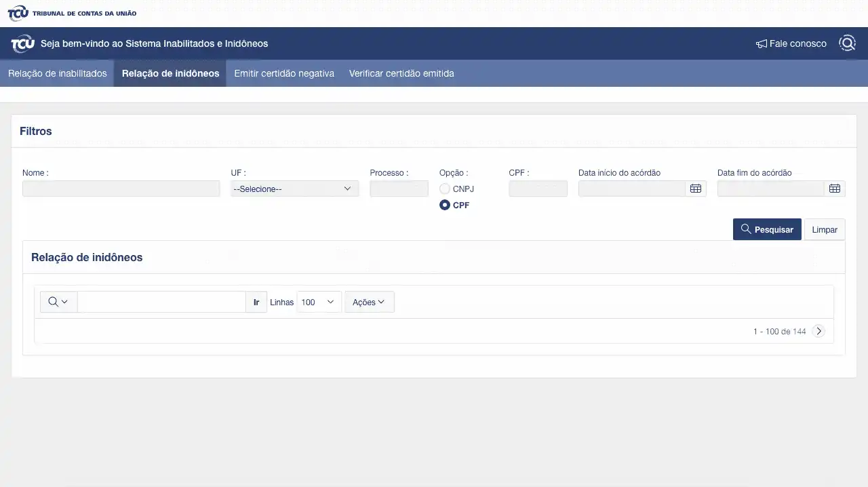Click the Ir button beside report search
Image resolution: width=868 pixels, height=487 pixels.
click(256, 302)
